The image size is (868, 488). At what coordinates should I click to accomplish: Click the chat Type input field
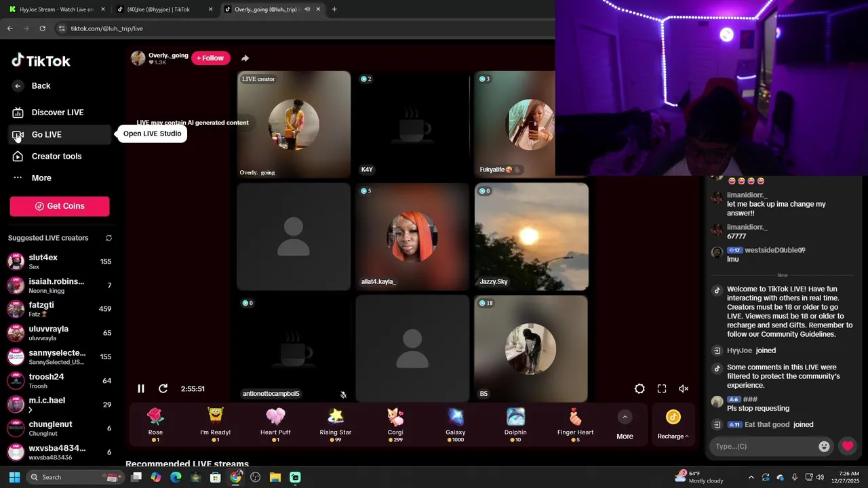(764, 446)
